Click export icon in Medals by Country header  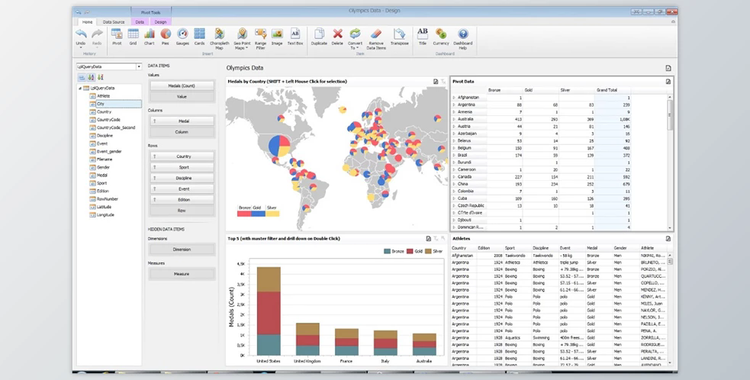(x=435, y=81)
